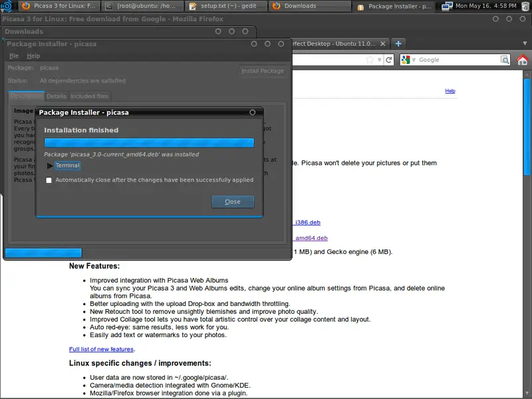Open the Google search engine dropdown
The image size is (532, 399).
click(414, 60)
